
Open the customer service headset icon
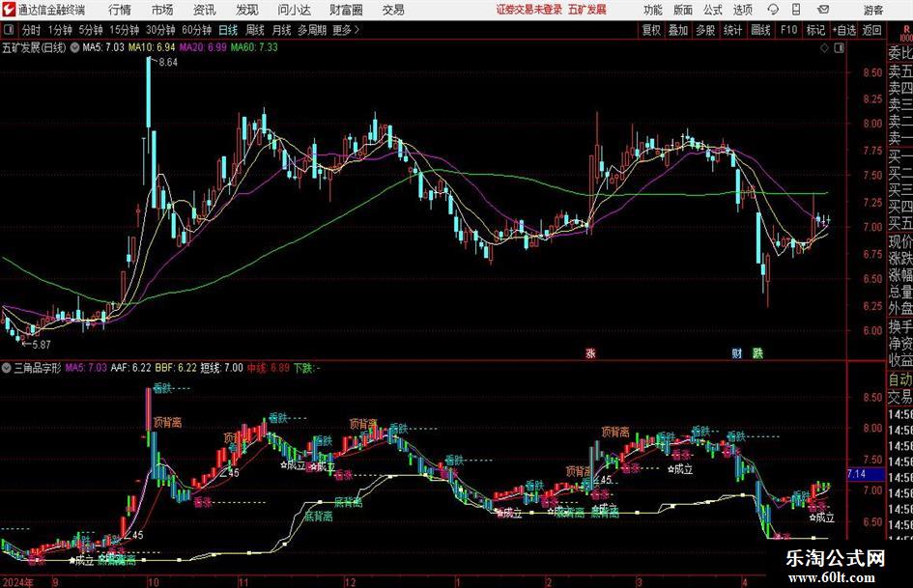click(773, 10)
